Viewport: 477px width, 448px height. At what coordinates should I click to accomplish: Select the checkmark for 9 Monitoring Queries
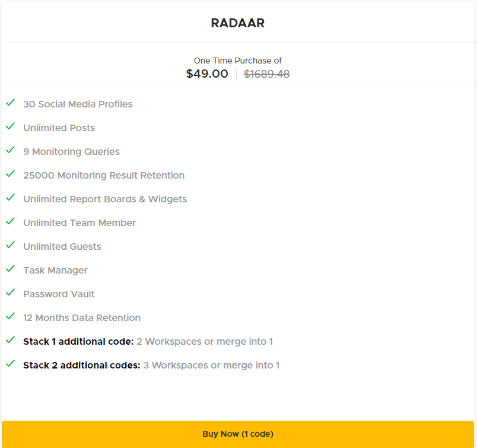(10, 150)
